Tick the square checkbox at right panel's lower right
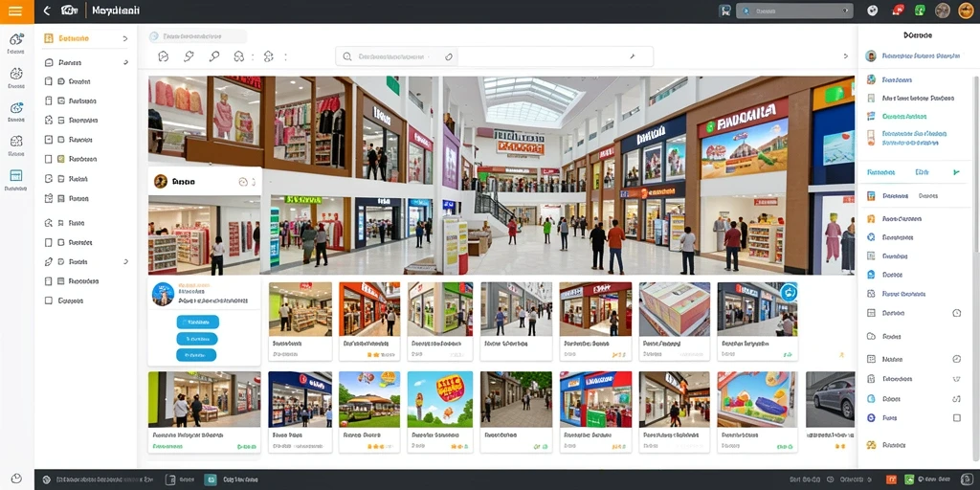This screenshot has width=980, height=490. tap(956, 417)
